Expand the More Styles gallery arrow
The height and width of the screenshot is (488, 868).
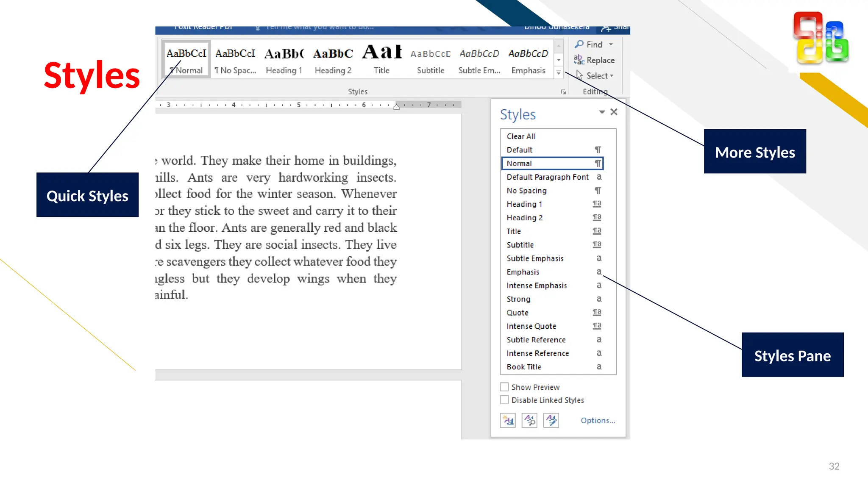[x=559, y=73]
